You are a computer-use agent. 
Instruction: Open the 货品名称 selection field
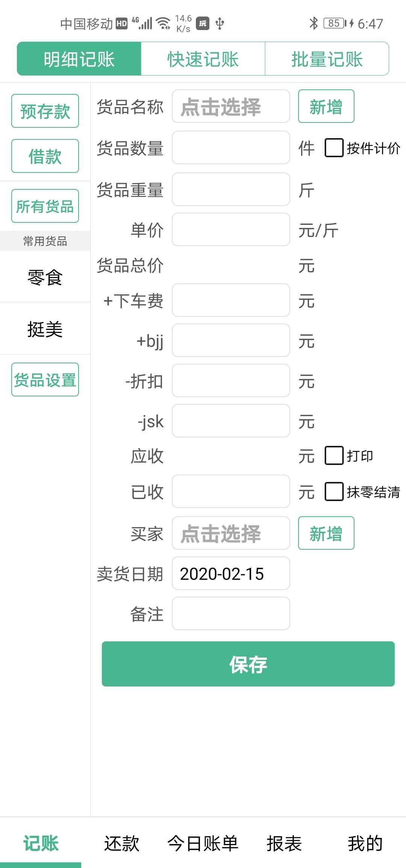point(231,106)
